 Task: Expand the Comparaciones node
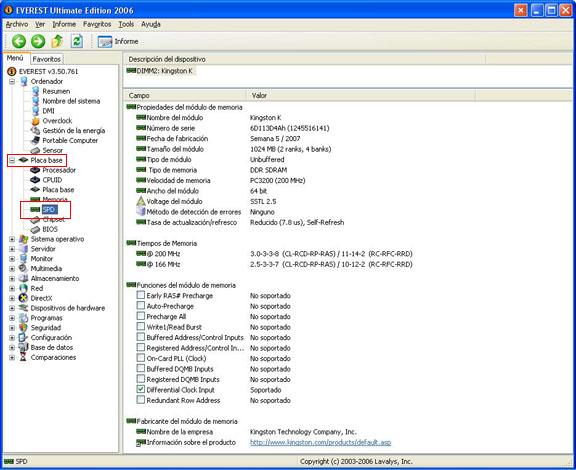(x=12, y=357)
